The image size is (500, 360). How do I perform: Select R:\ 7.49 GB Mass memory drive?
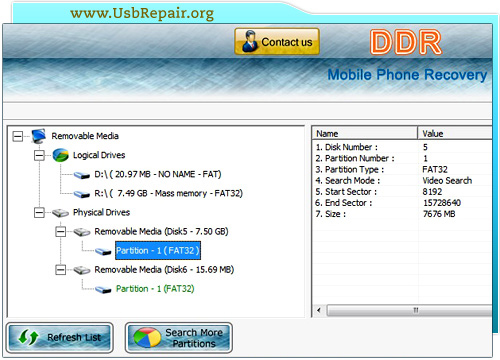click(x=168, y=193)
